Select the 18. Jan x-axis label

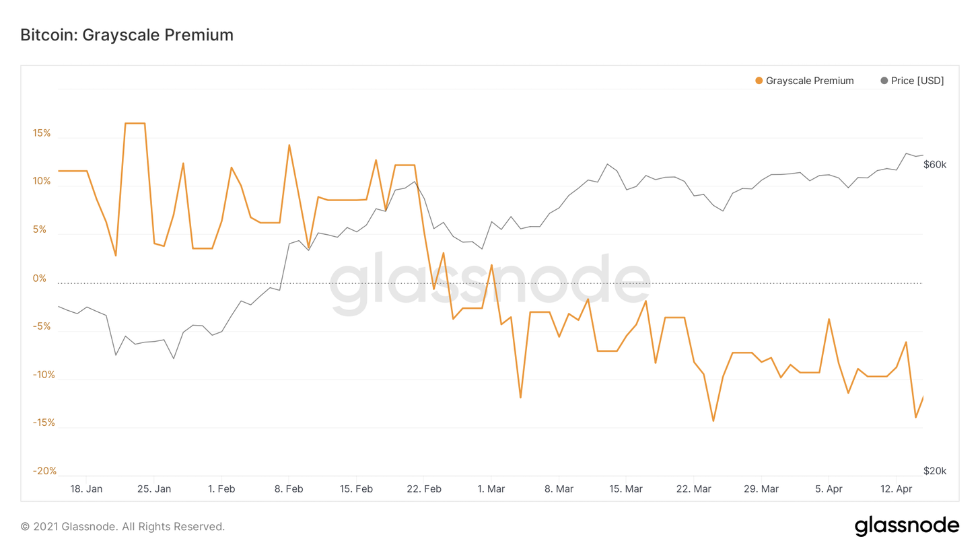tap(86, 489)
